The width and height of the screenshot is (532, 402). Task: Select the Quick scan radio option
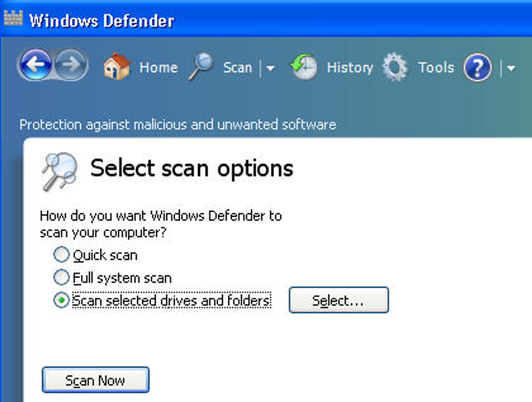pos(61,255)
